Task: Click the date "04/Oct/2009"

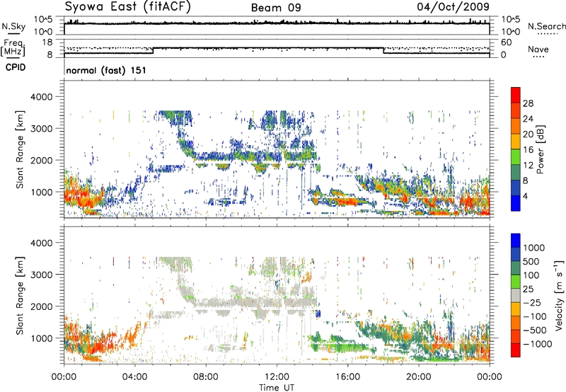Action: click(x=454, y=6)
